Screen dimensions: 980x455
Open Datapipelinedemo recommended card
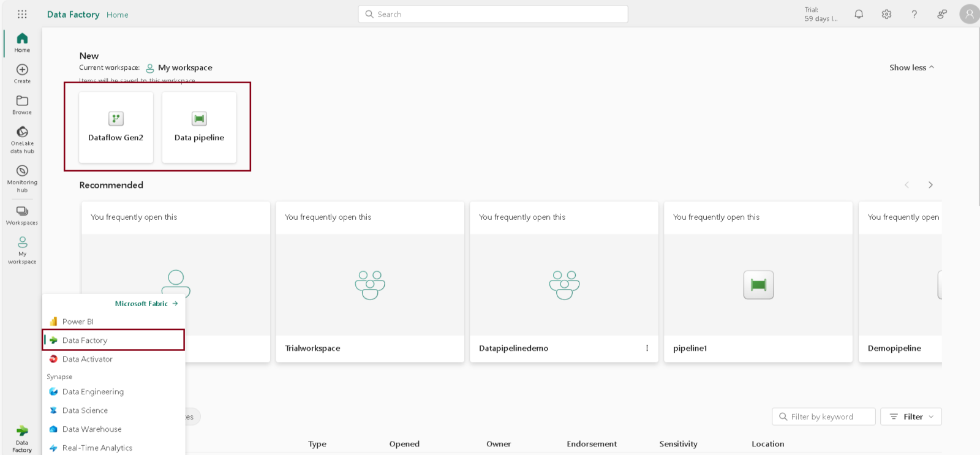click(564, 282)
